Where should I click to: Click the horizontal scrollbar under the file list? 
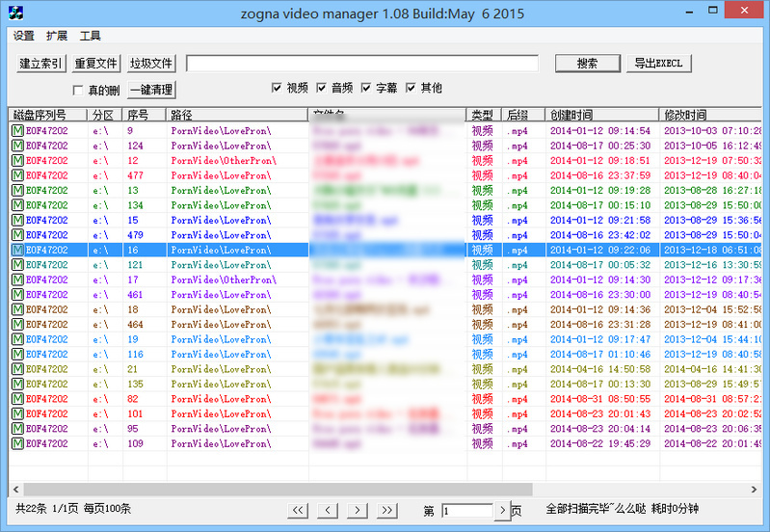pos(385,489)
